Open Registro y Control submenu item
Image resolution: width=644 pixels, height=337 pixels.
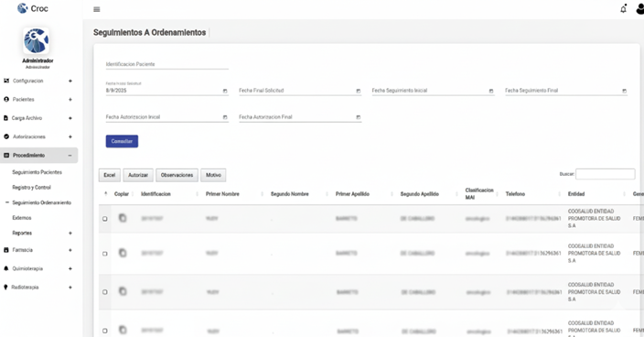31,188
